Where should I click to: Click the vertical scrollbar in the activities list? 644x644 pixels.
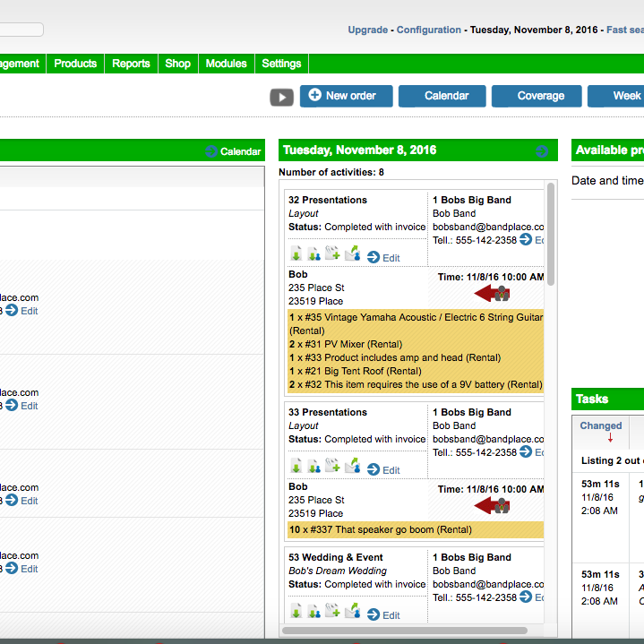point(551,233)
